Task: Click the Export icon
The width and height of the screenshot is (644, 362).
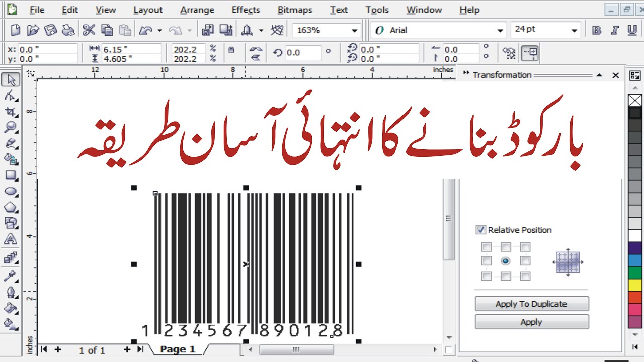Action: [x=226, y=31]
